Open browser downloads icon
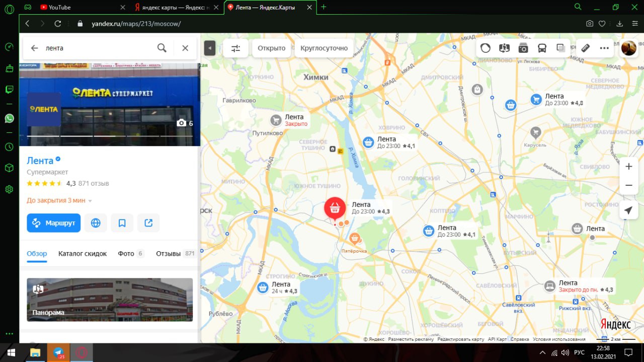Viewport: 644px width, 362px height. click(620, 24)
